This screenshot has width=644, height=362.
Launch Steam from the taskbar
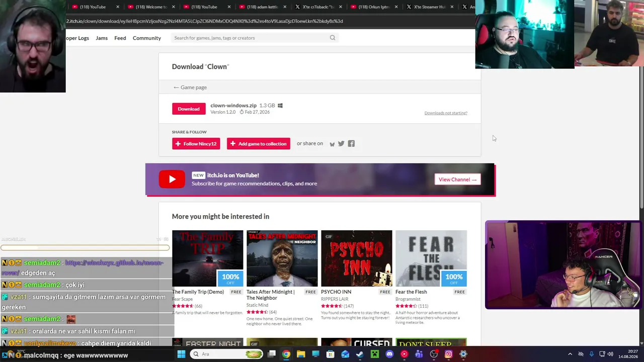coord(360,354)
